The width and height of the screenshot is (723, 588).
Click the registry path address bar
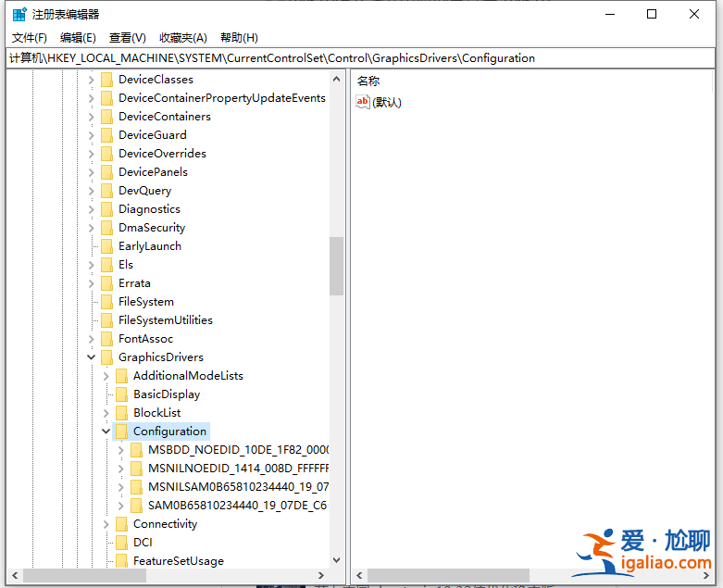tap(361, 58)
